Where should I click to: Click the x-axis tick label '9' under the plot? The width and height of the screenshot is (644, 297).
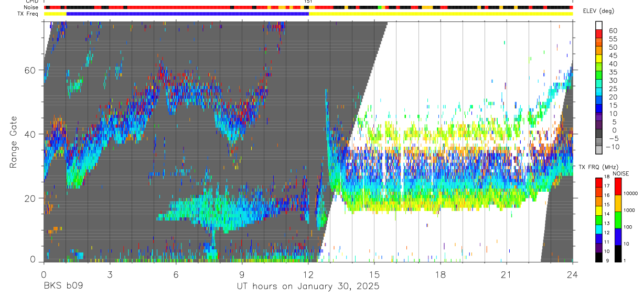tap(242, 274)
